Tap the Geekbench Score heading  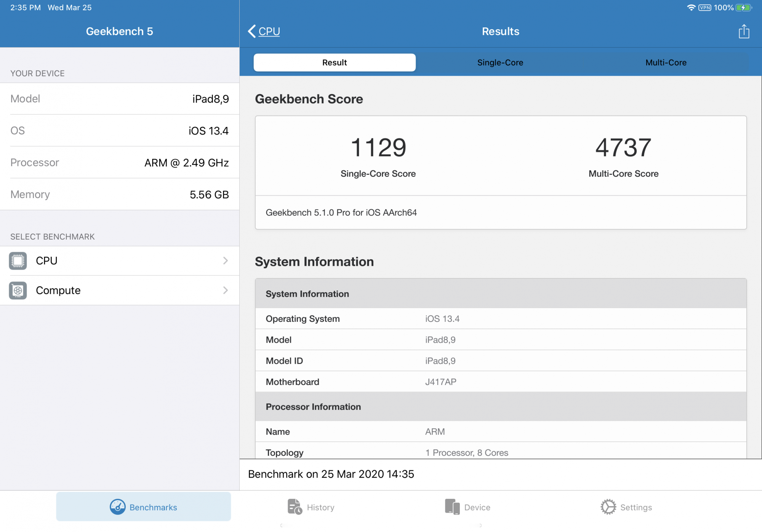309,99
